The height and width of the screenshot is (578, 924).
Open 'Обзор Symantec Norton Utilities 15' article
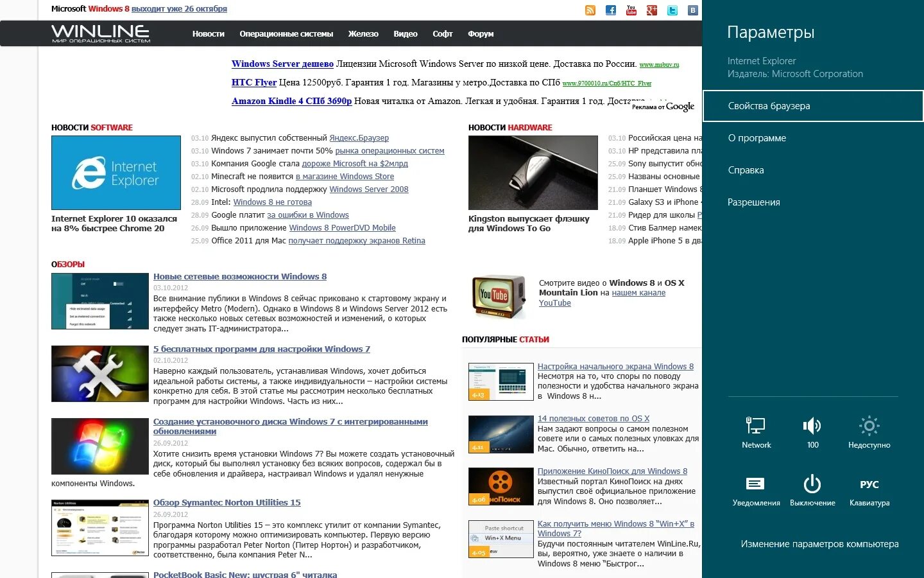(227, 503)
